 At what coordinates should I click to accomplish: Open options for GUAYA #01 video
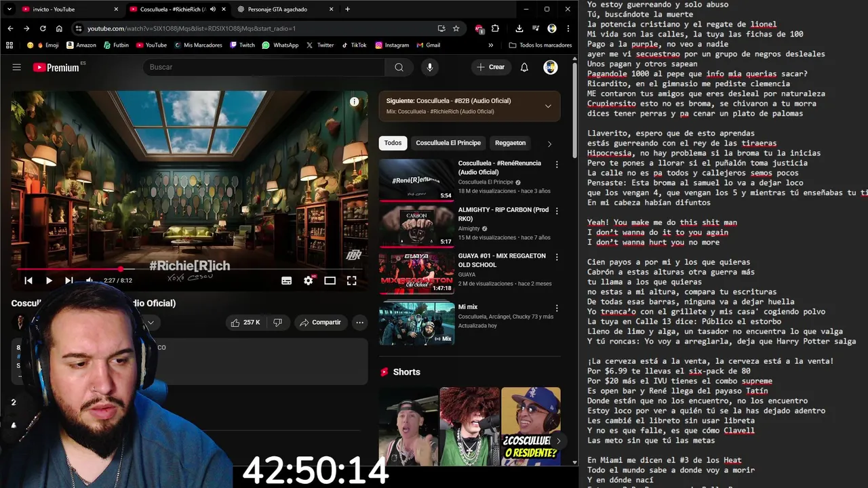click(x=557, y=258)
